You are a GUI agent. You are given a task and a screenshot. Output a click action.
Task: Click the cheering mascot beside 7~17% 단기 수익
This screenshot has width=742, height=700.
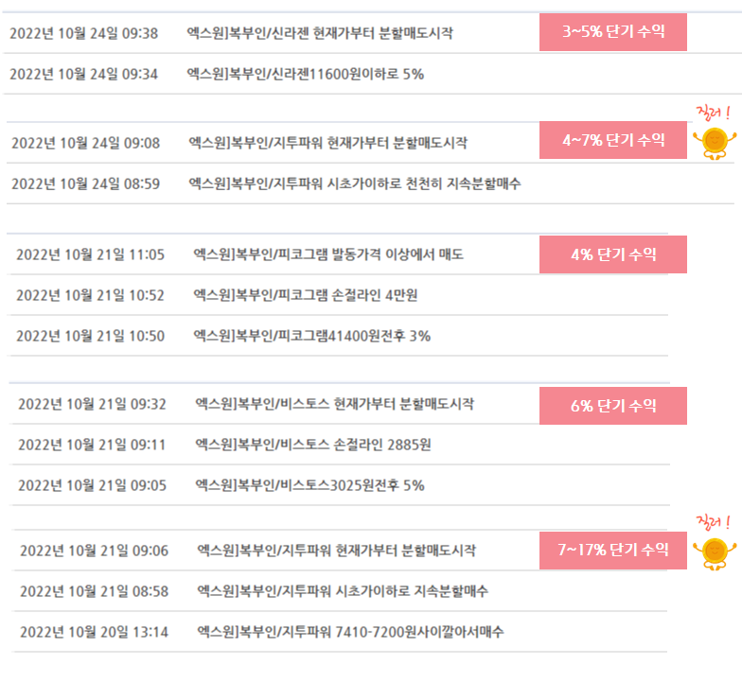715,554
